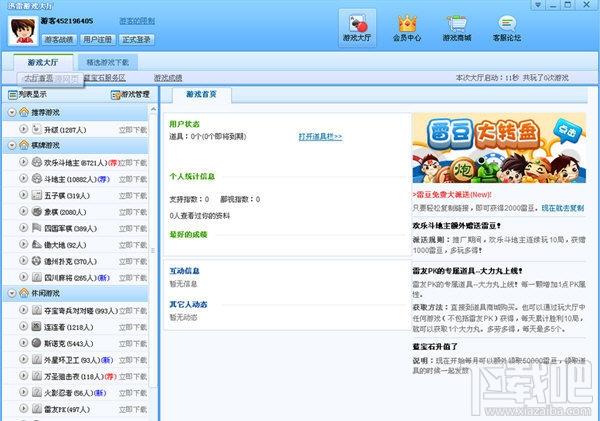
Task: Click 游客452196405 username text
Action: pyautogui.click(x=67, y=21)
